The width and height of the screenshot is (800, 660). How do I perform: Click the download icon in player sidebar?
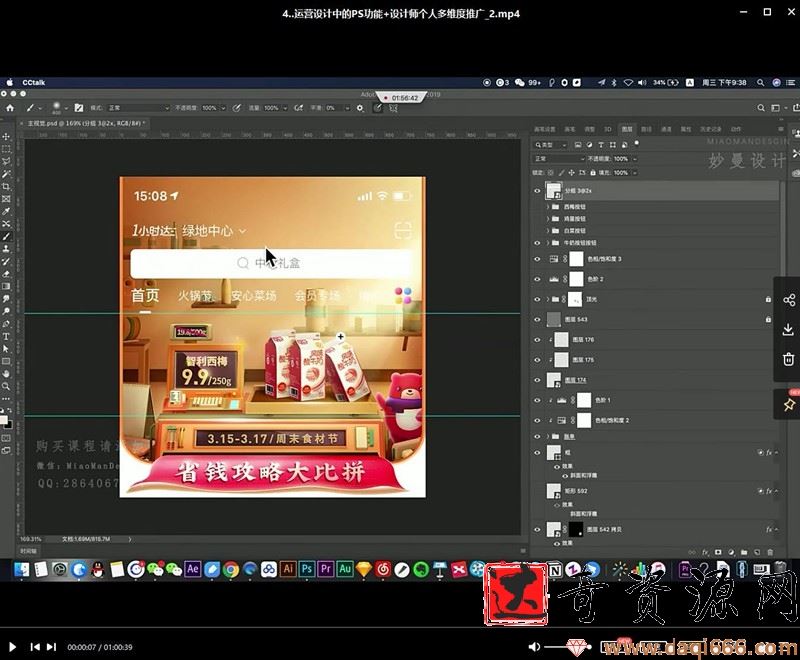point(788,329)
